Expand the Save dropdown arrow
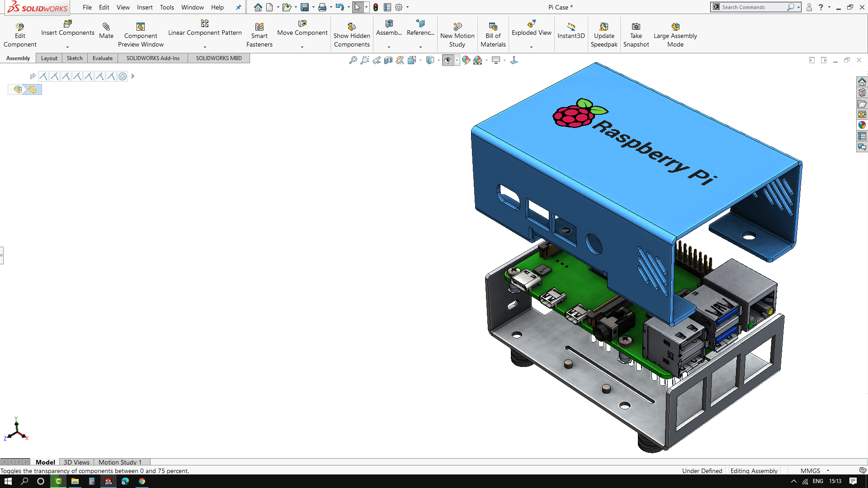Viewport: 868px width, 488px height. point(313,7)
